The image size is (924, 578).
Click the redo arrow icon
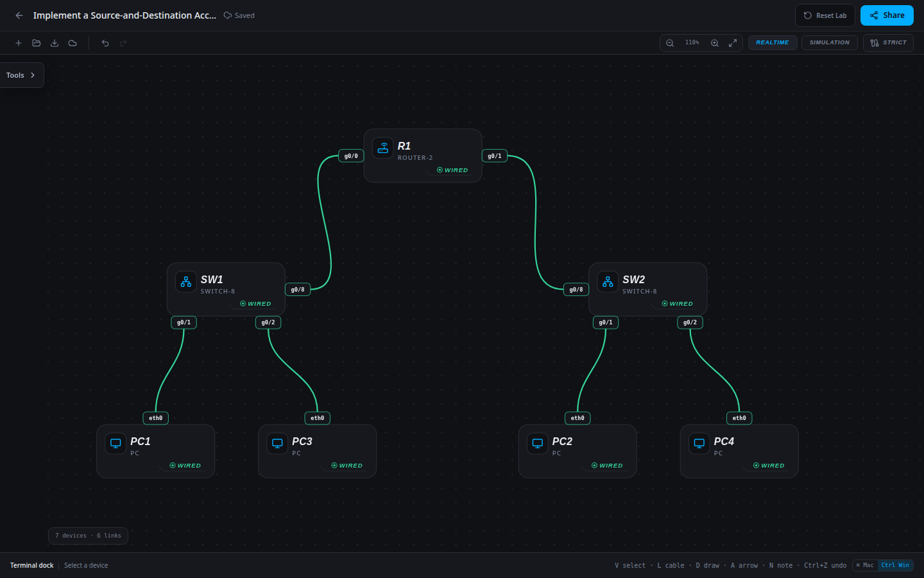click(123, 43)
